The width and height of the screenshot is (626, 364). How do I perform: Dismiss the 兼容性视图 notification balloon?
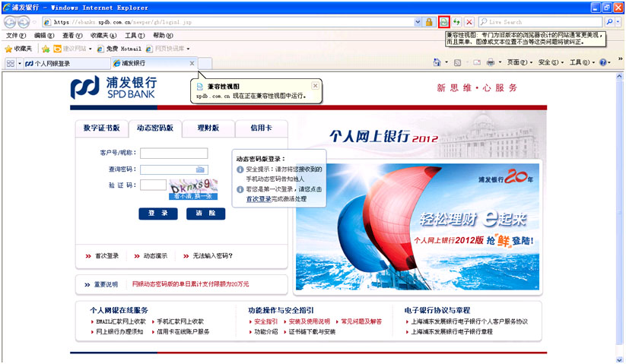pyautogui.click(x=315, y=86)
